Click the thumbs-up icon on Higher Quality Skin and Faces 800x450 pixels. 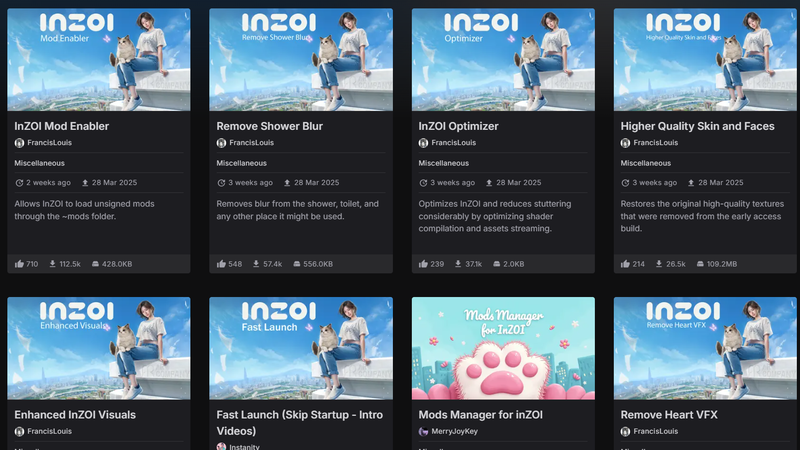point(626,264)
